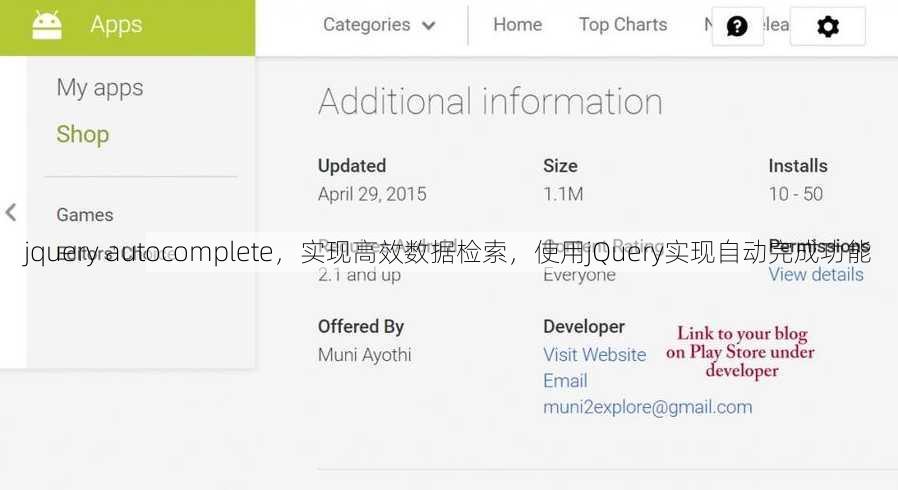Select My apps in sidebar
The image size is (898, 490).
tap(100, 88)
